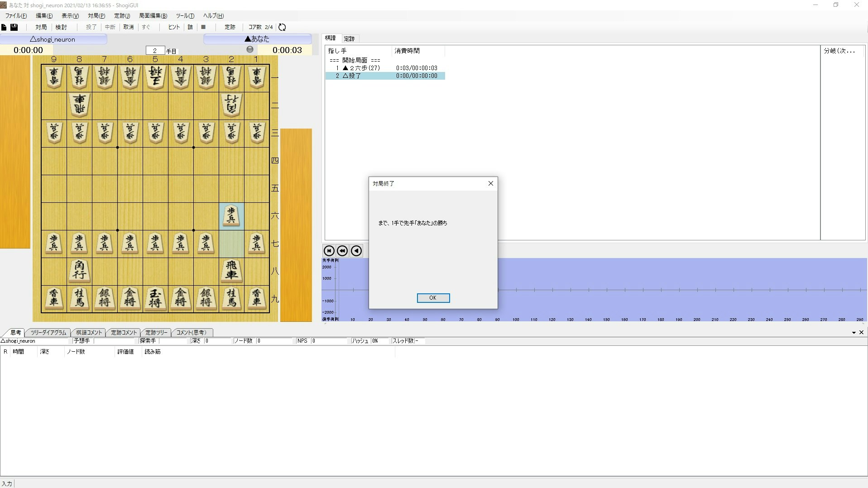
Task: Click the ▲あなた player name bar
Action: point(257,39)
